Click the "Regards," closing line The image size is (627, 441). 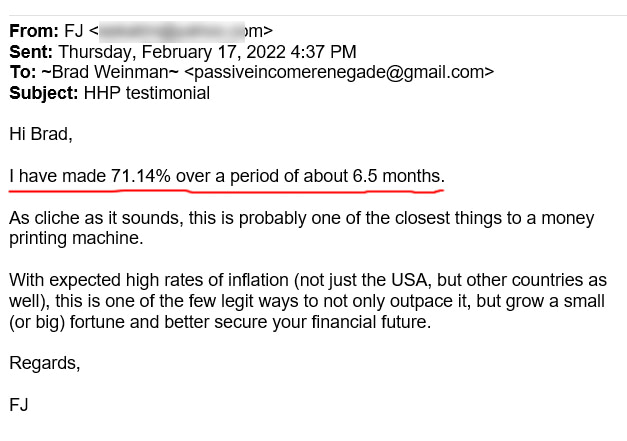click(x=44, y=363)
